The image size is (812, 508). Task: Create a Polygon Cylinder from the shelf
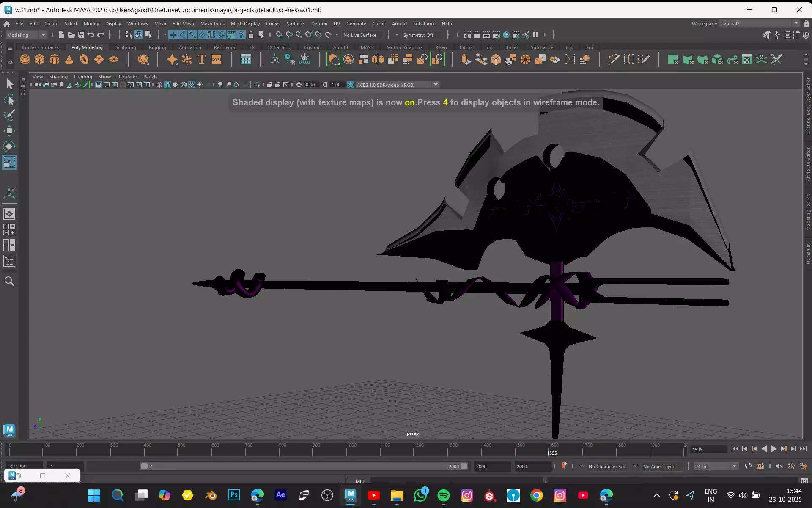pos(55,60)
